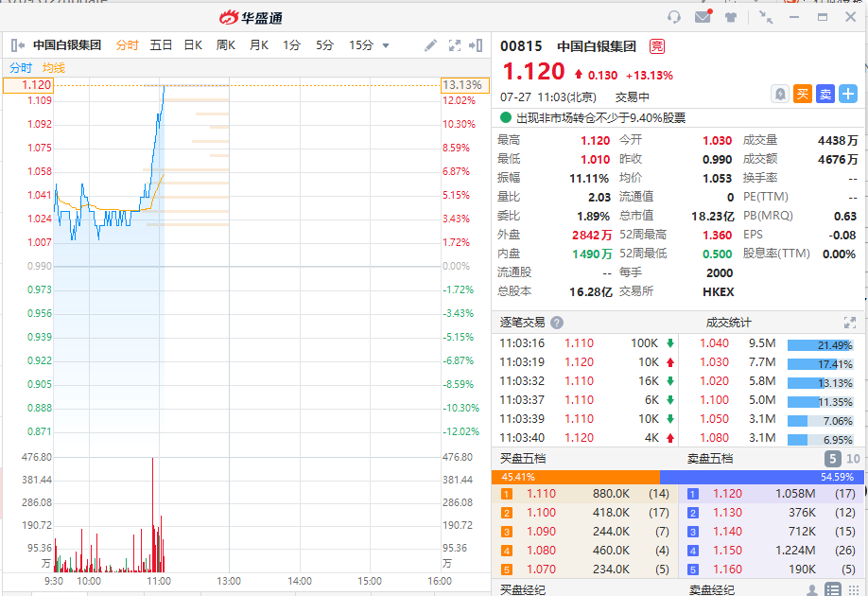Switch to 日K daily candlestick tab
This screenshot has height=596, width=868.
(193, 45)
